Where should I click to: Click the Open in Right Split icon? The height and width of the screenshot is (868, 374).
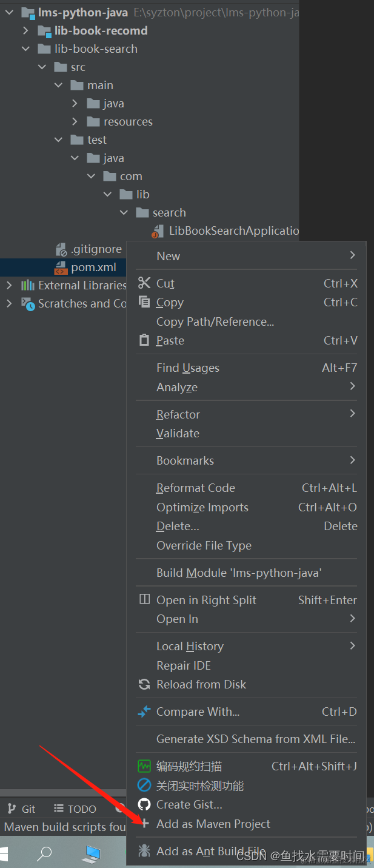click(x=144, y=599)
